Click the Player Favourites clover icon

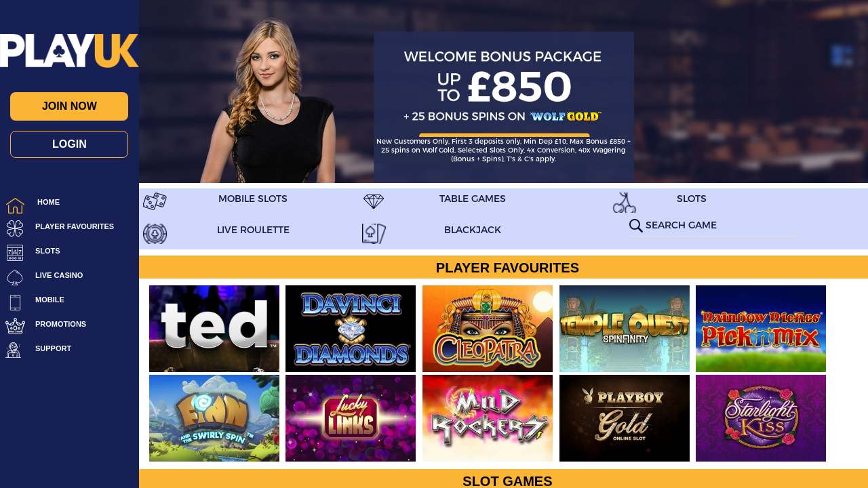[15, 228]
